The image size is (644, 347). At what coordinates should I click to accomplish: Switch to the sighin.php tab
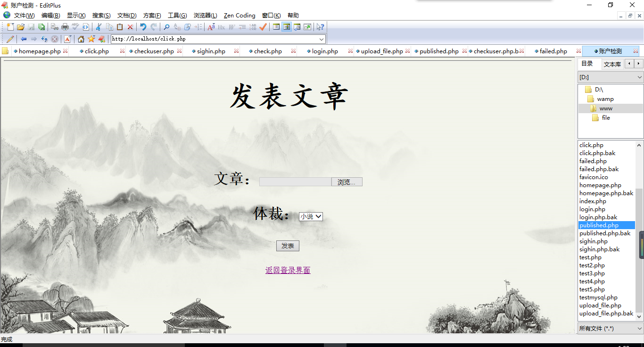tap(211, 51)
